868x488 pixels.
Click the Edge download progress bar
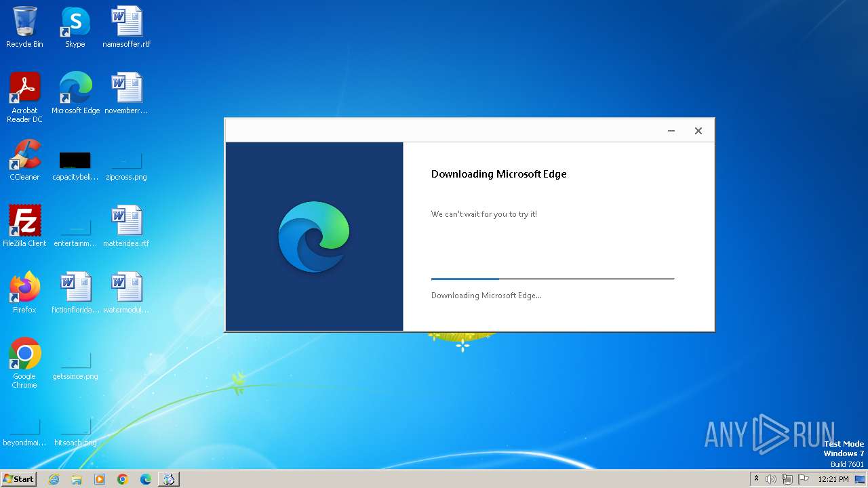point(553,279)
